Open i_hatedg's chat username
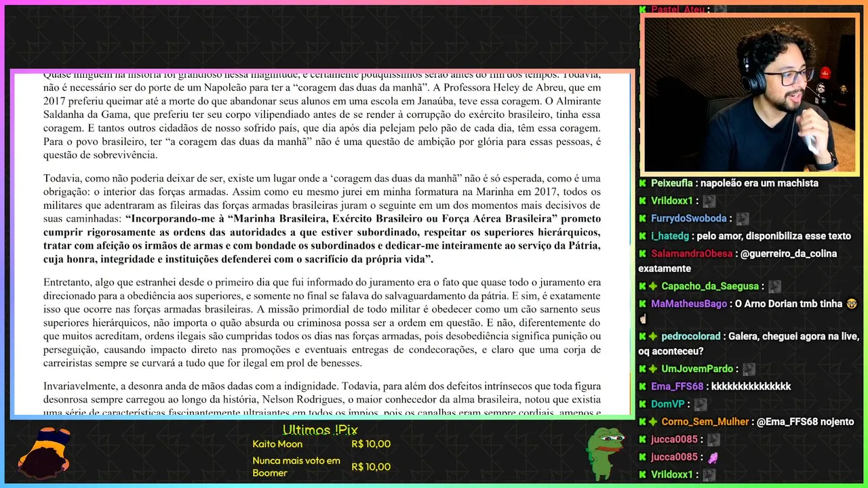 tap(669, 237)
